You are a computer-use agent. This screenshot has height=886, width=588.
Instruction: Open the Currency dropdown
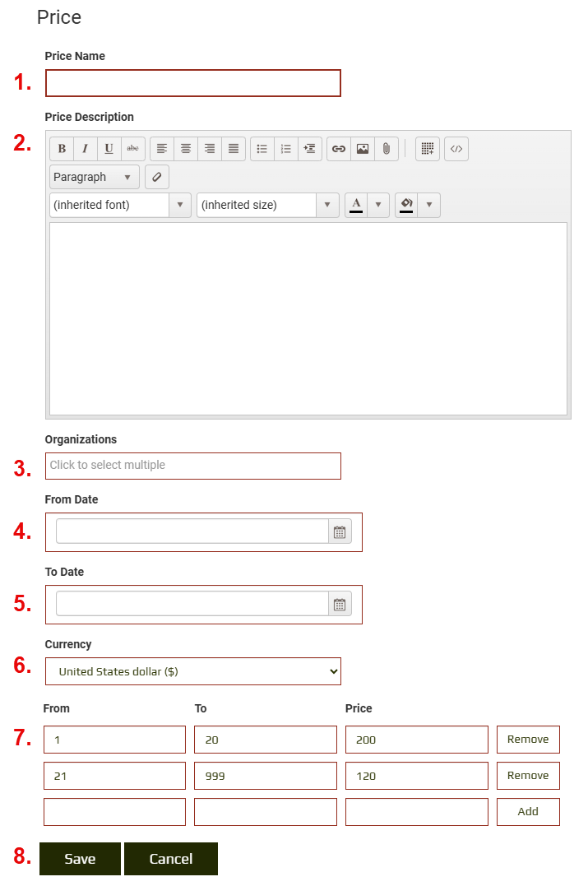[192, 671]
